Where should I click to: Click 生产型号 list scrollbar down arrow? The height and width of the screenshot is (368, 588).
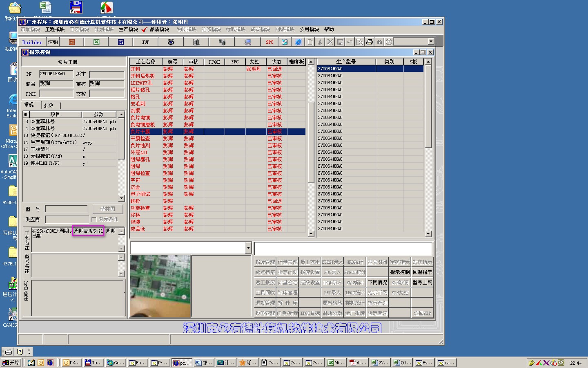[x=428, y=234]
